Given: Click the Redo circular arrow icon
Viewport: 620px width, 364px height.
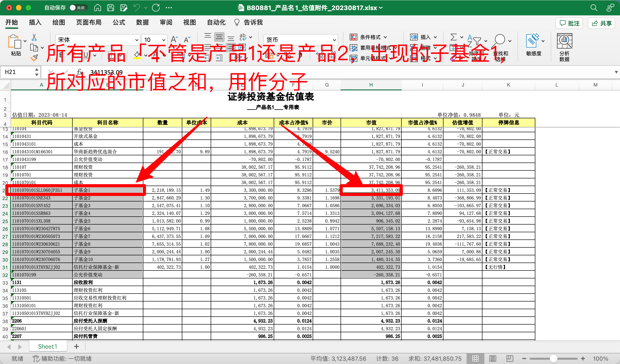Looking at the screenshot, I should coord(156,8).
